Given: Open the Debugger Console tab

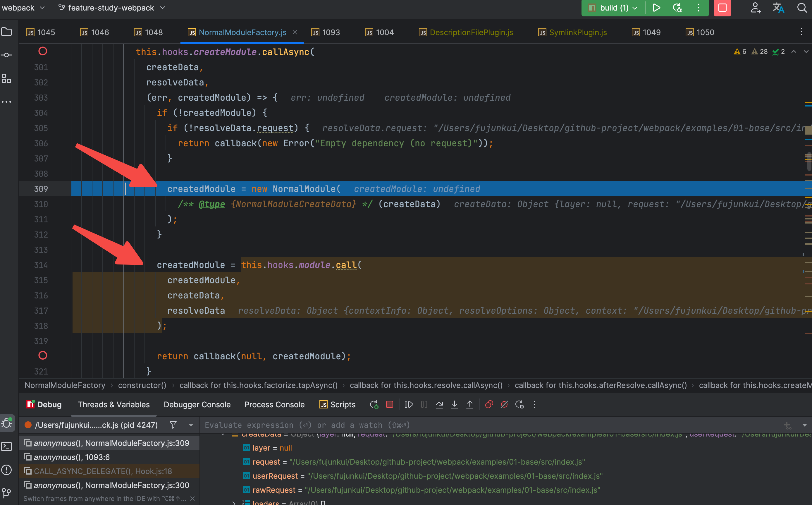Looking at the screenshot, I should [197, 404].
